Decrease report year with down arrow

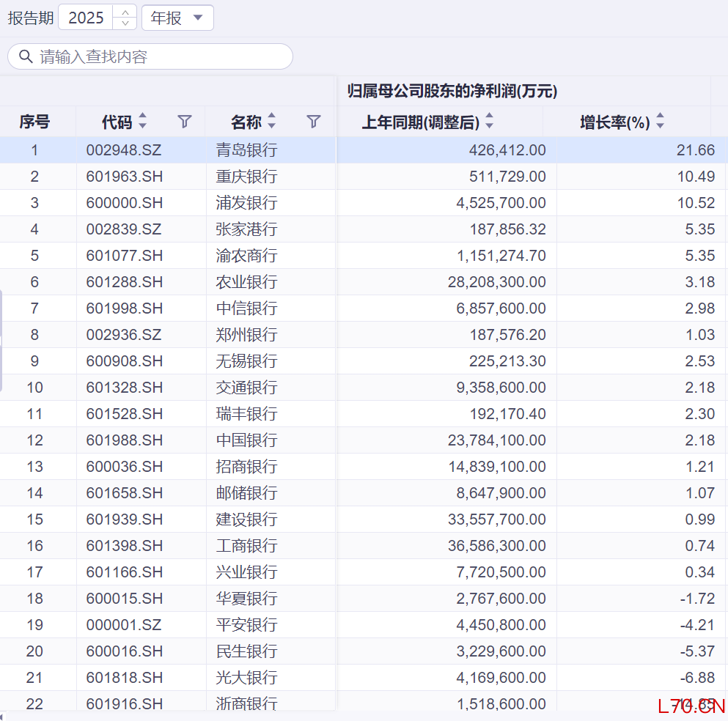125,23
